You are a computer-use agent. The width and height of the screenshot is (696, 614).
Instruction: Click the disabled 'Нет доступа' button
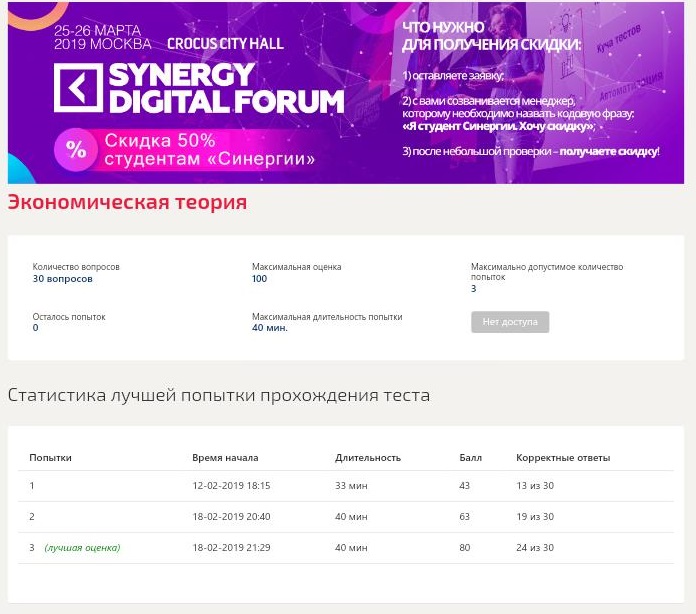(x=510, y=322)
